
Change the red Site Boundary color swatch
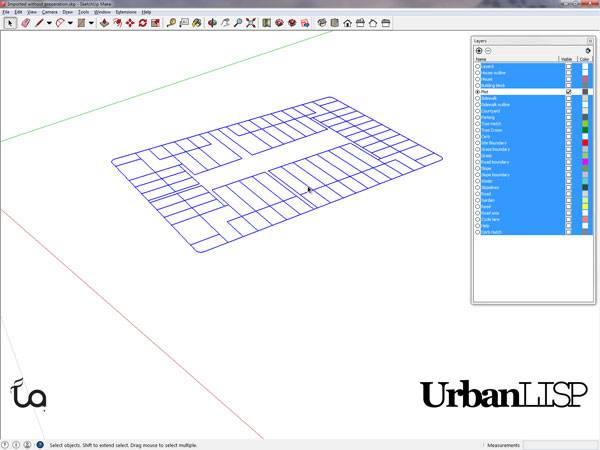coord(585,142)
